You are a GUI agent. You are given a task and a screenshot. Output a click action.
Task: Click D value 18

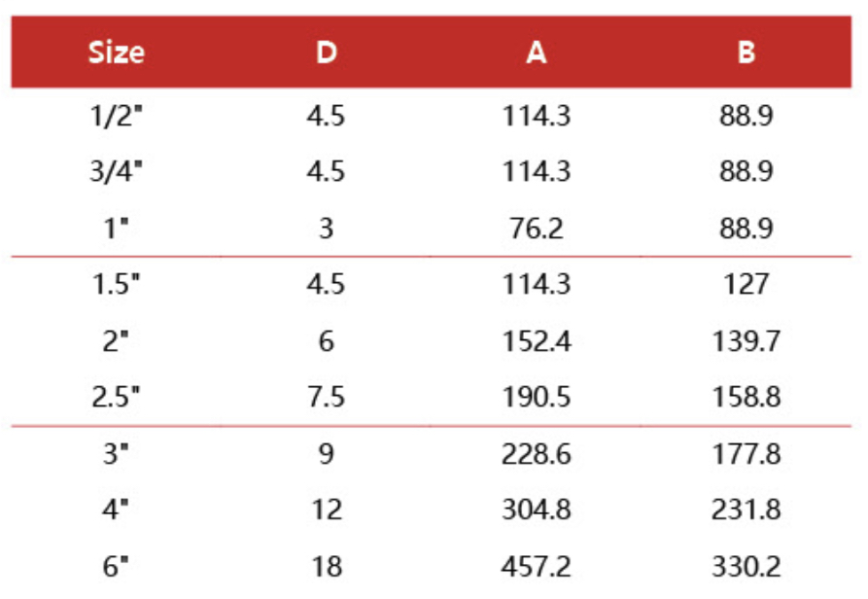327,567
